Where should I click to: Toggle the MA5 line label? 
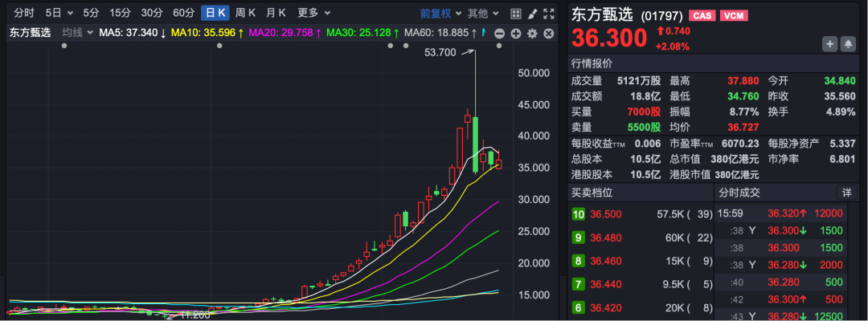coord(133,33)
